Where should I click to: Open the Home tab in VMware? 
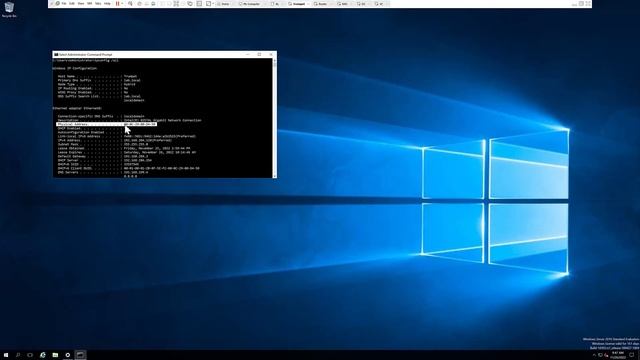[x=224, y=4]
